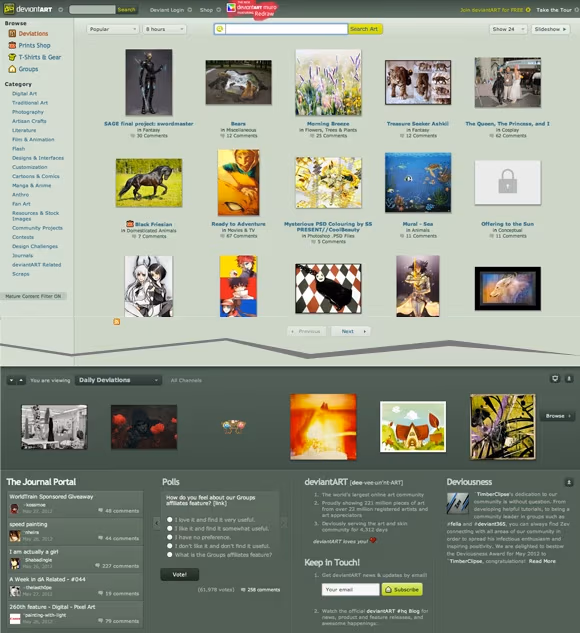Click the Groups house icon
The height and width of the screenshot is (633, 580).
[12, 69]
